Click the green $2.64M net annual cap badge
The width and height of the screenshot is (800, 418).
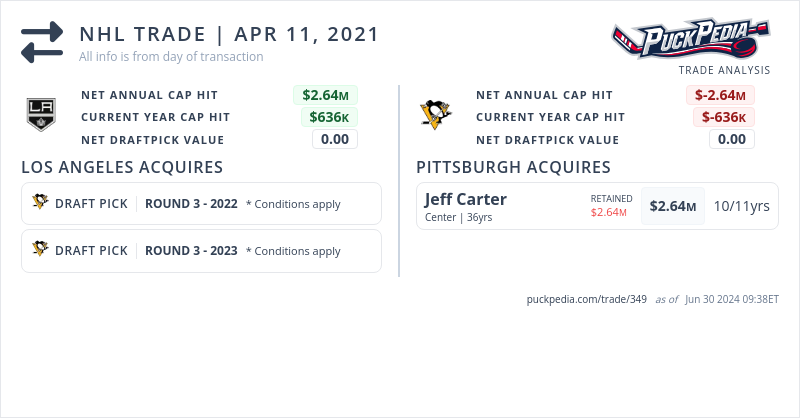pos(325,95)
